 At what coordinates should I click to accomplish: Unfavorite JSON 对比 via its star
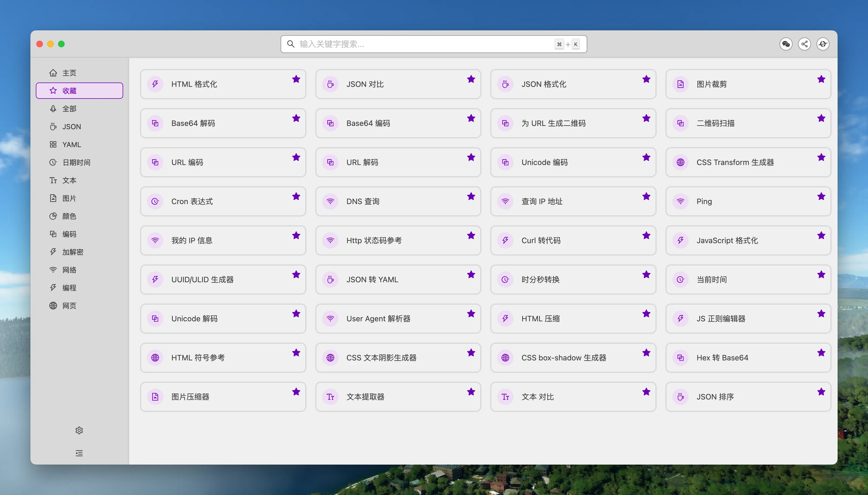pos(471,79)
